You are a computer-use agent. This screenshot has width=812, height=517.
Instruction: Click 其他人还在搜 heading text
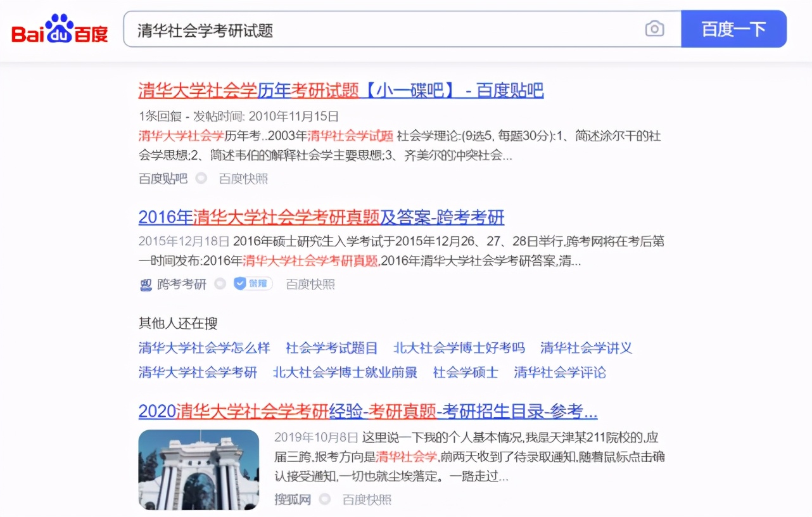pyautogui.click(x=178, y=323)
